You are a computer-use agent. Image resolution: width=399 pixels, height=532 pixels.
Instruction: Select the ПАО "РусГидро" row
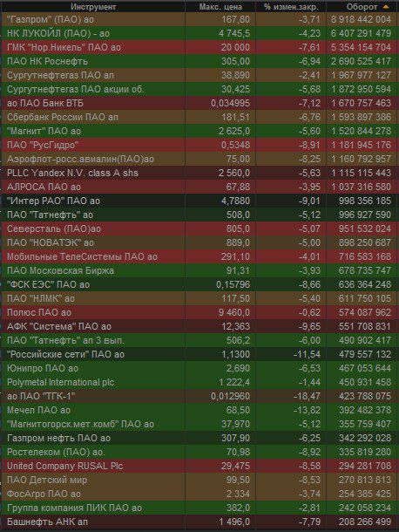[x=199, y=145]
